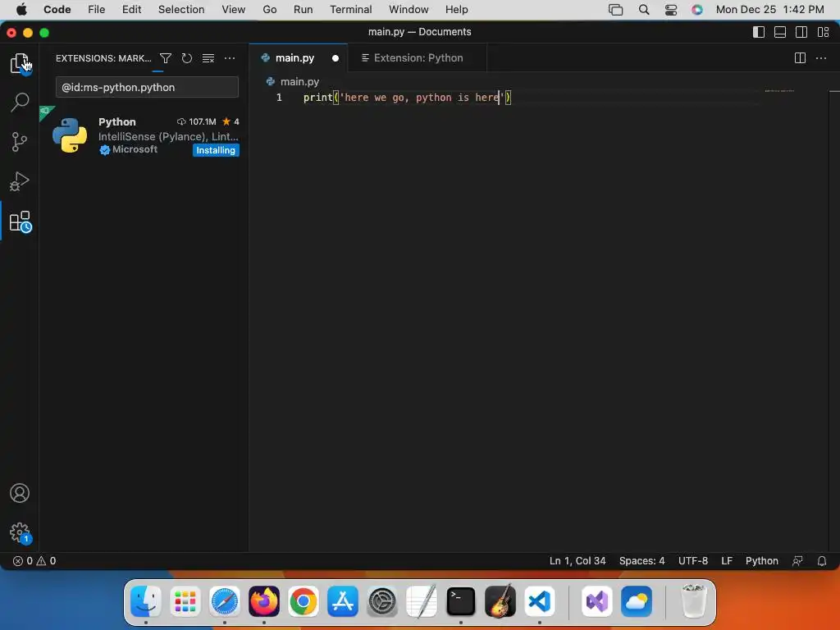840x630 pixels.
Task: Change indentation via Spaces: 4
Action: (641, 561)
